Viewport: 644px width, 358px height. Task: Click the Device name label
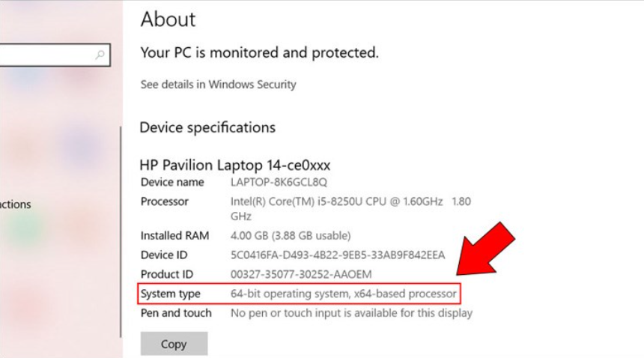pos(172,182)
